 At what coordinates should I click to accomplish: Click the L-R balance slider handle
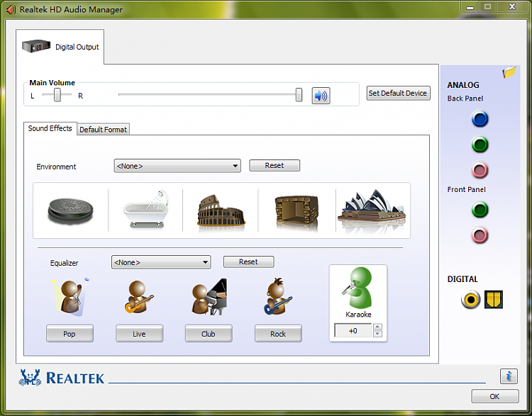pos(57,95)
